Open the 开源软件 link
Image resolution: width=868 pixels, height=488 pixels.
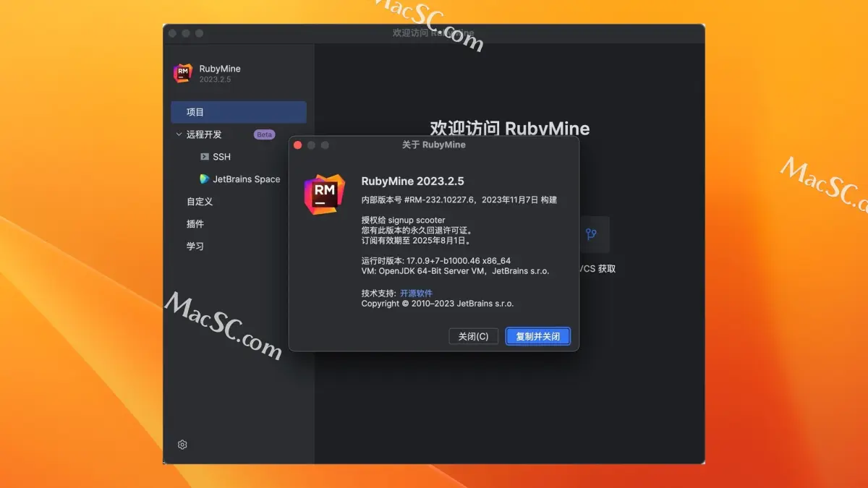click(x=415, y=293)
